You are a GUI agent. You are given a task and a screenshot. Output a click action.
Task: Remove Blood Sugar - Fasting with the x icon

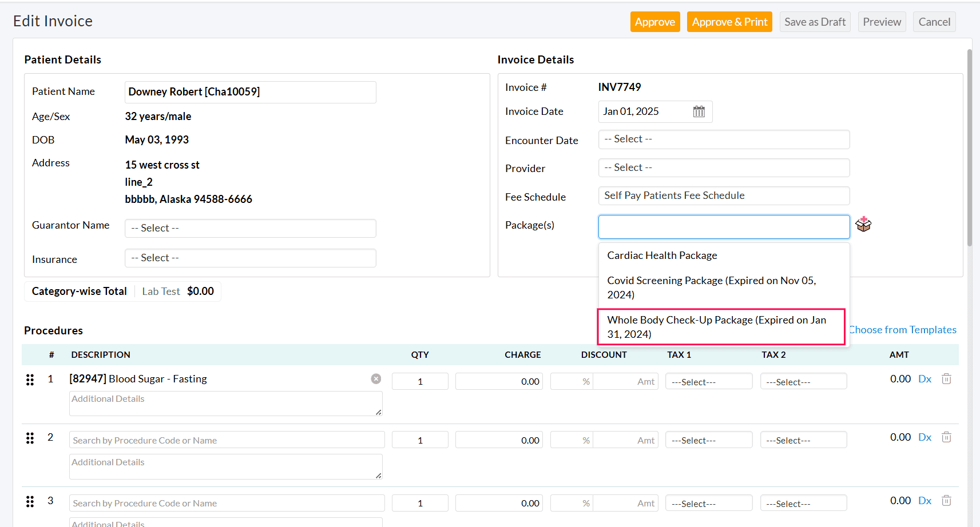point(376,378)
